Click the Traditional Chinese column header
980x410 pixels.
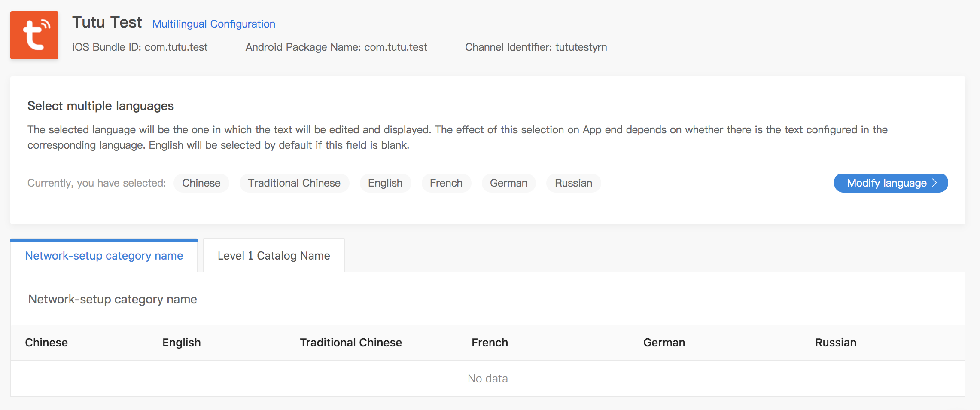[351, 343]
